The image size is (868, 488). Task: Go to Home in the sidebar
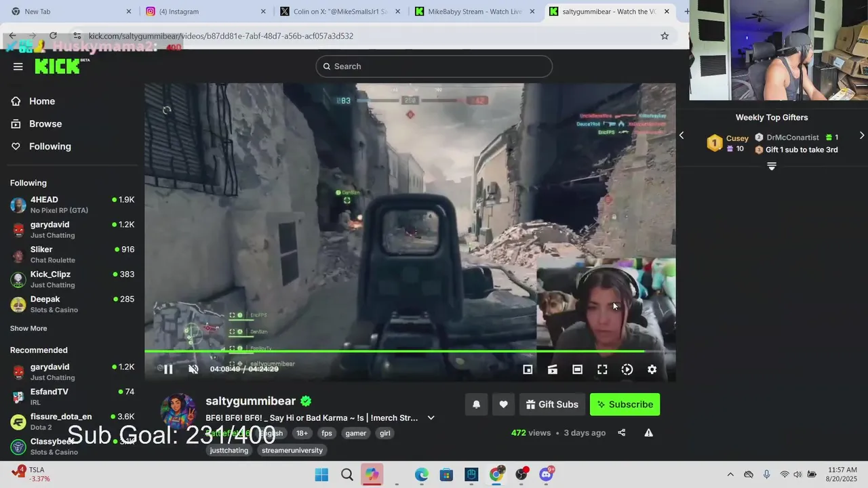(x=42, y=101)
